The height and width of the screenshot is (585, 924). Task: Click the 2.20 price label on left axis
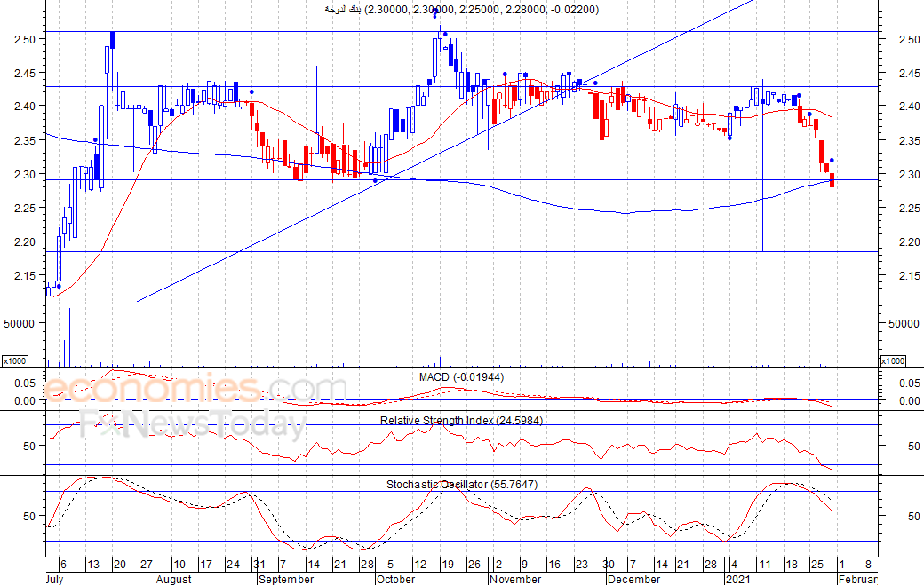tap(24, 241)
